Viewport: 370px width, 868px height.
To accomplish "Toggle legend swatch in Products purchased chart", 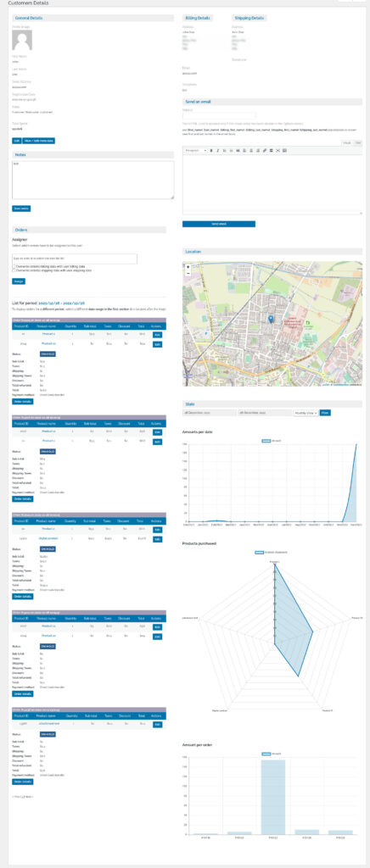I will (x=259, y=552).
